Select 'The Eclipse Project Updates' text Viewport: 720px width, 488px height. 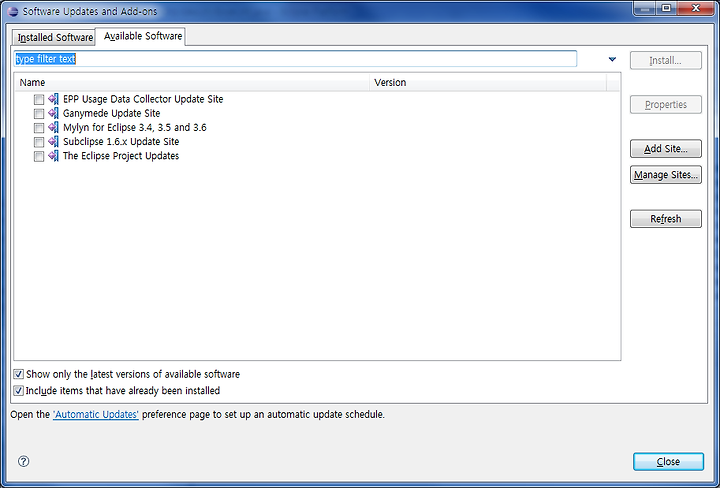(121, 156)
